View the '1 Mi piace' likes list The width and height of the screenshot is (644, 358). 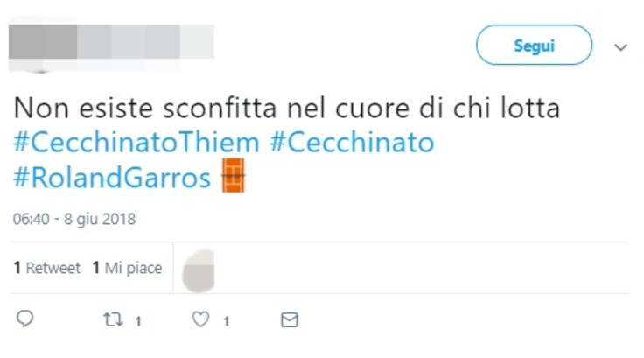coord(128,268)
